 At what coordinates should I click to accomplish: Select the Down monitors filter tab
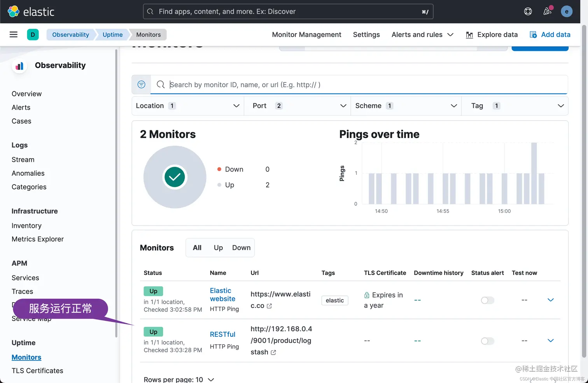pos(241,248)
